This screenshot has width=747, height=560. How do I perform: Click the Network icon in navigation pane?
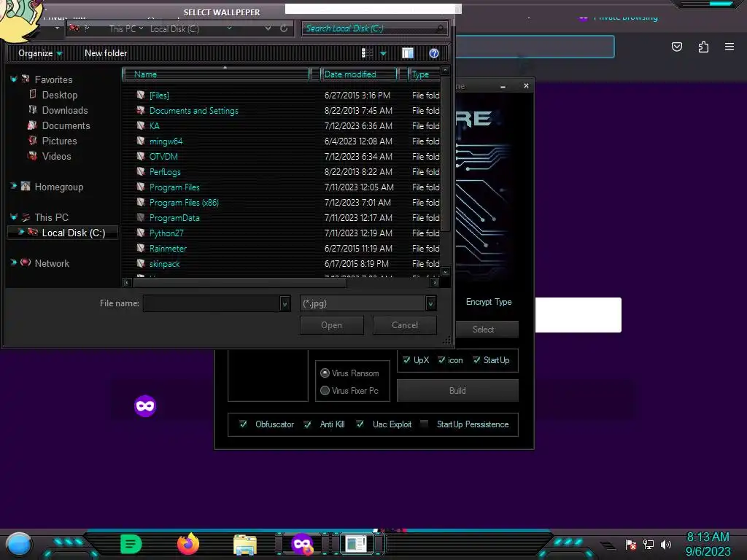tap(26, 262)
